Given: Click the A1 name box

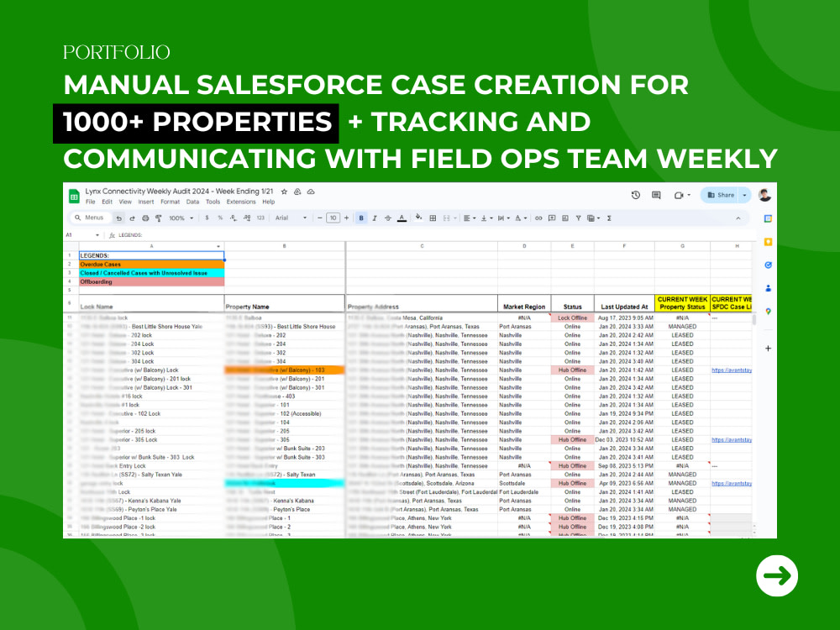Looking at the screenshot, I should click(x=83, y=234).
